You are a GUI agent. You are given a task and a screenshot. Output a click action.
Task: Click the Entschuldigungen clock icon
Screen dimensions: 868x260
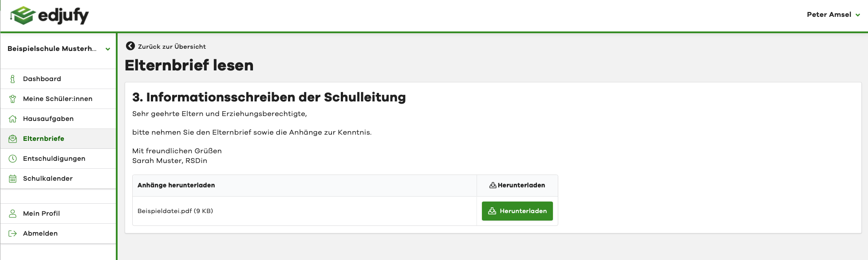13,159
